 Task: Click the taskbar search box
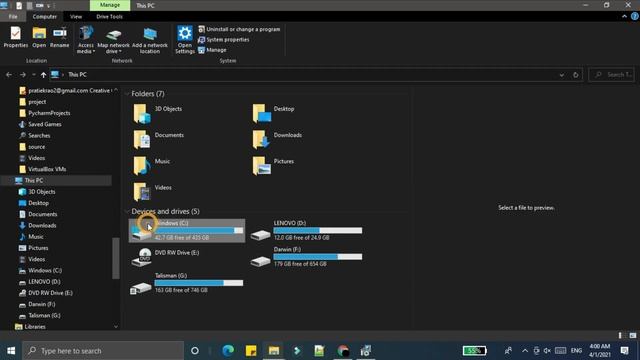pyautogui.click(x=103, y=351)
